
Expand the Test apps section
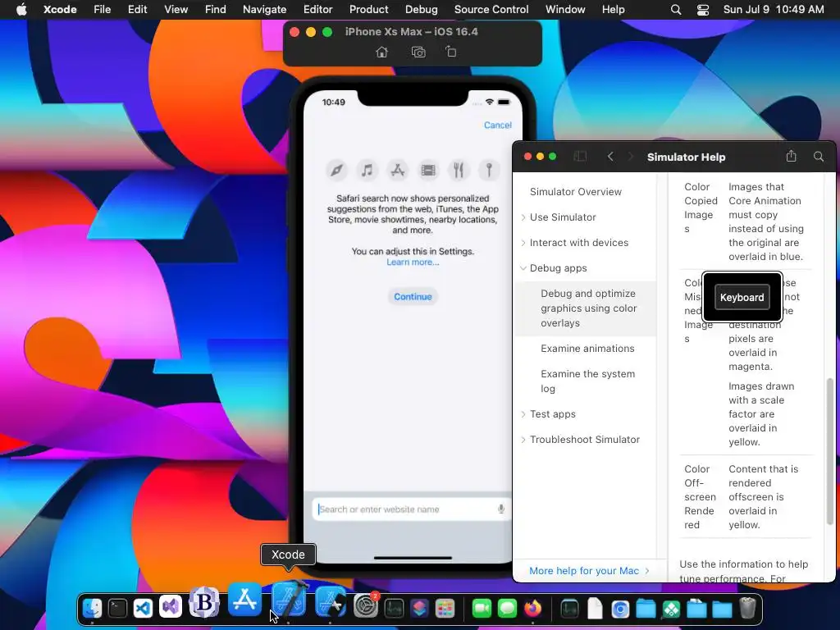pos(523,414)
